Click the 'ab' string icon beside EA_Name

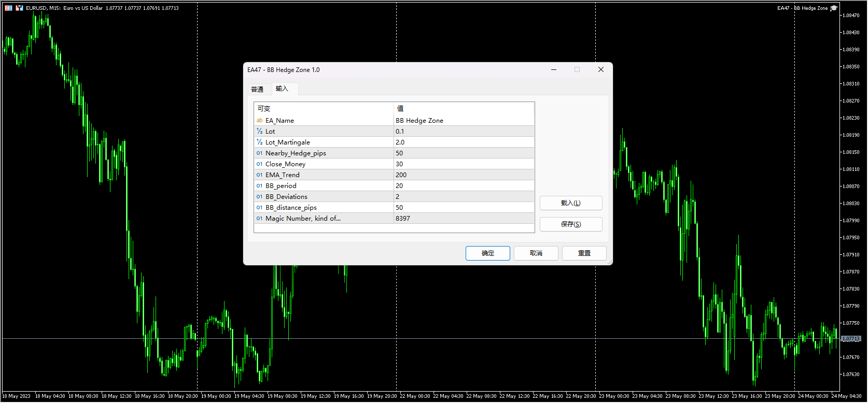(259, 121)
